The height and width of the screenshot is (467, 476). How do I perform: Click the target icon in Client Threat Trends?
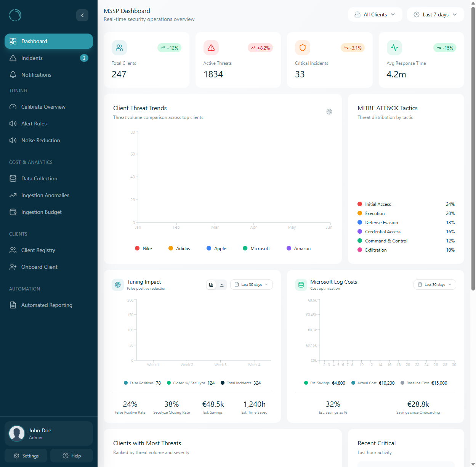point(329,112)
